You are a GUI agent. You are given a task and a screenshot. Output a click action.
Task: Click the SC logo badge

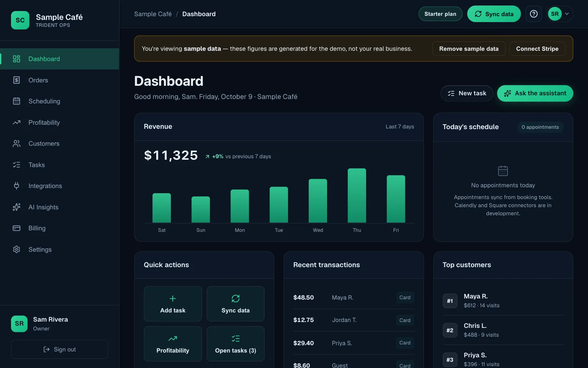point(20,20)
